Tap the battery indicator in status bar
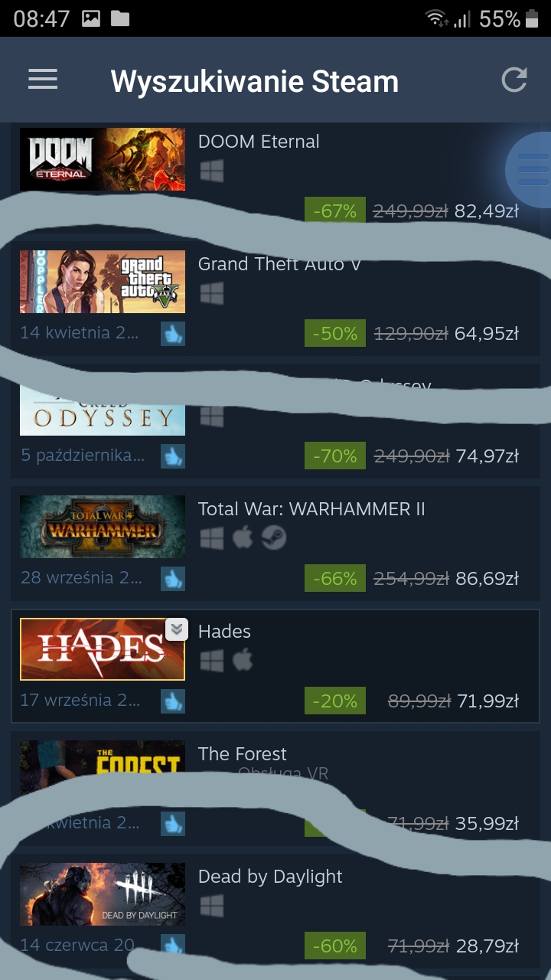Image resolution: width=551 pixels, height=980 pixels. pos(532,18)
